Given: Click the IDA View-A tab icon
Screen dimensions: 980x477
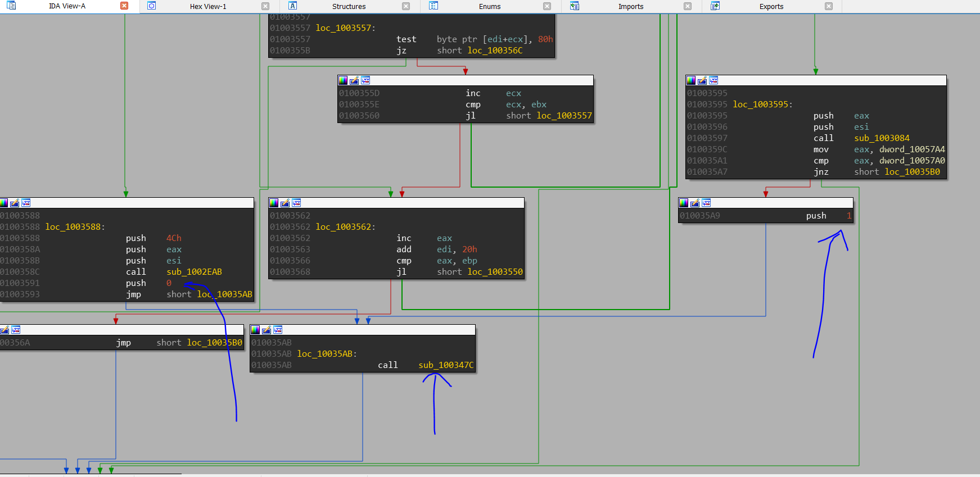Looking at the screenshot, I should coord(11,6).
